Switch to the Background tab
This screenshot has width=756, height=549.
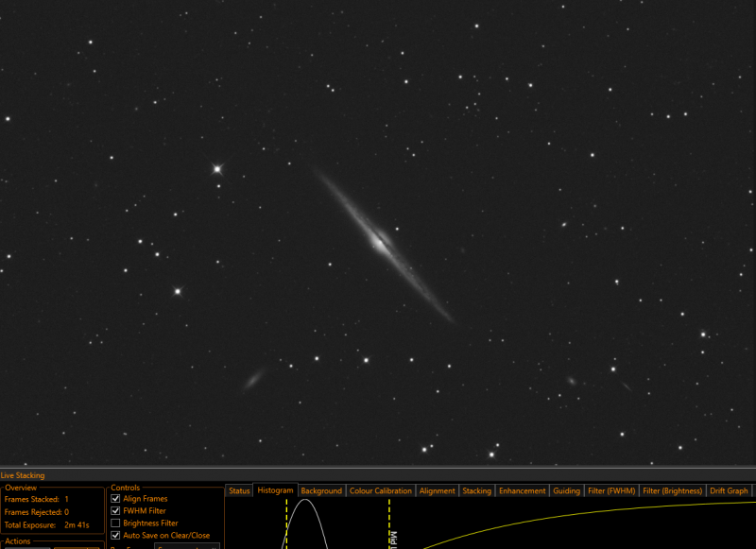point(321,490)
